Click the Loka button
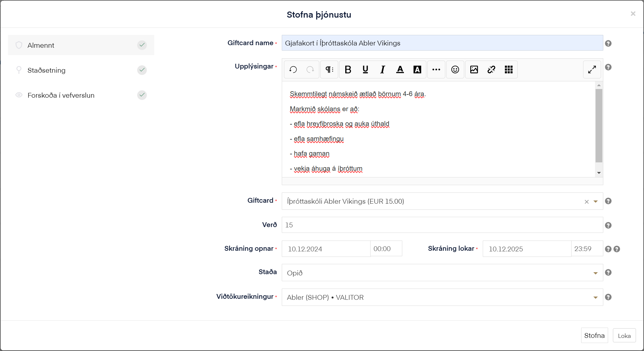644x351 pixels. (x=624, y=336)
